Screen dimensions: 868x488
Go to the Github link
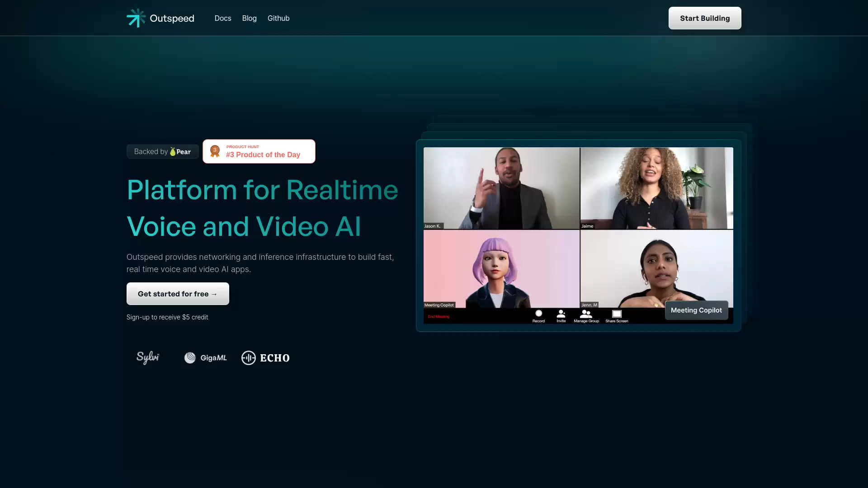point(278,18)
